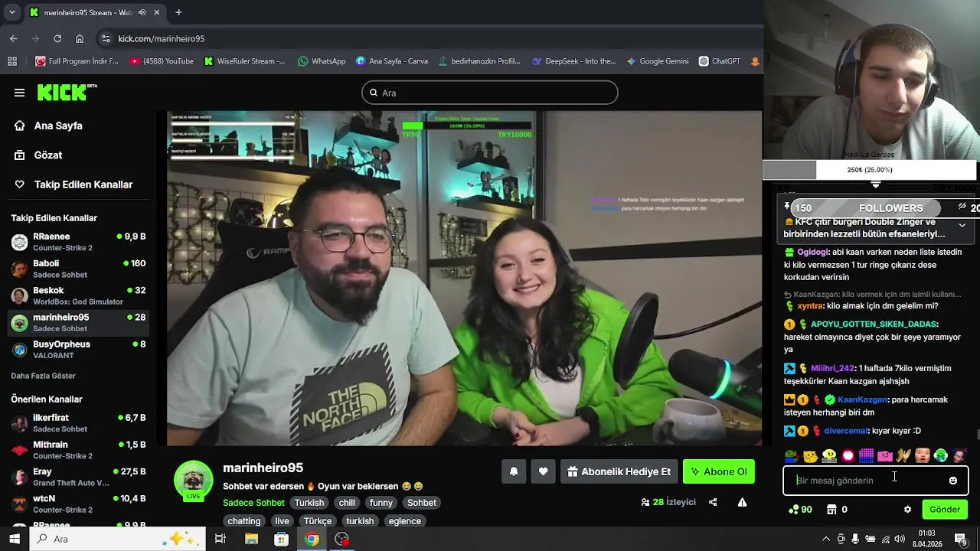Screen dimensions: 980x551
Task: Open Windows Start menu
Action: (15, 539)
